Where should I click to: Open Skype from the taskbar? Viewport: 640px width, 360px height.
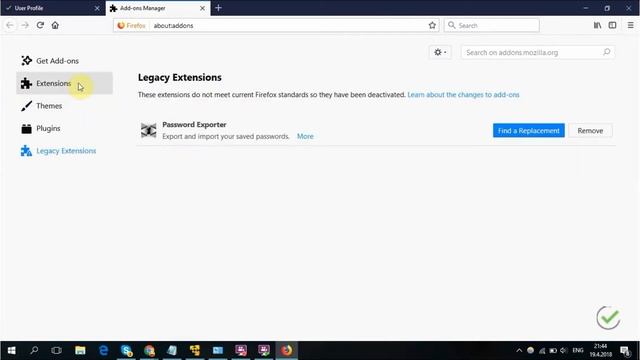[x=127, y=350]
